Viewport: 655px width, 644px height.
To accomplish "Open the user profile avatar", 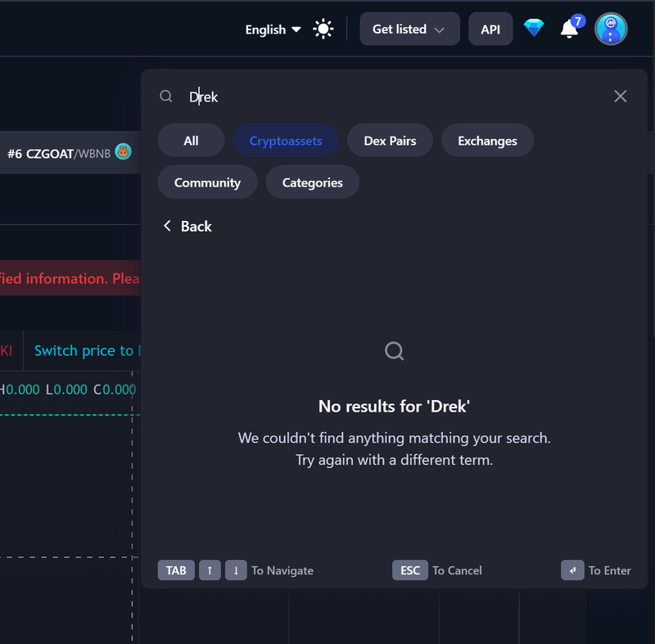I will click(x=610, y=29).
